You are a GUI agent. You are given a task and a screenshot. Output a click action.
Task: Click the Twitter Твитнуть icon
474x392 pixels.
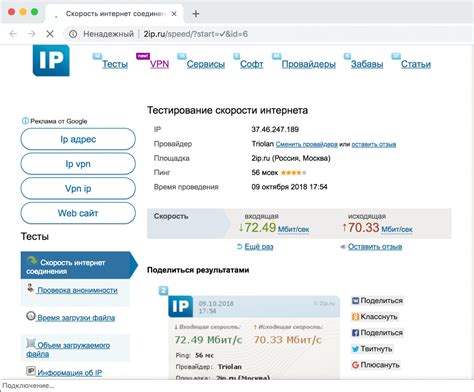(355, 349)
